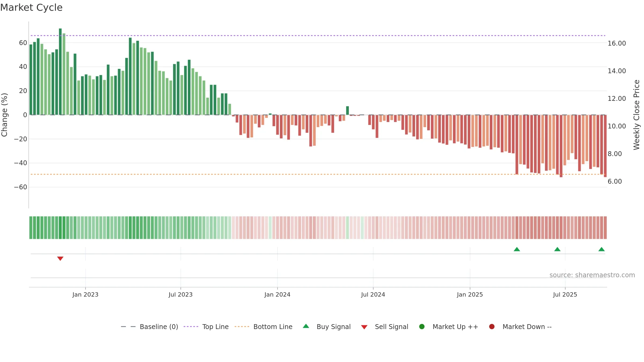
Task: Click the 12.00 price tick label
Action: [x=617, y=99]
